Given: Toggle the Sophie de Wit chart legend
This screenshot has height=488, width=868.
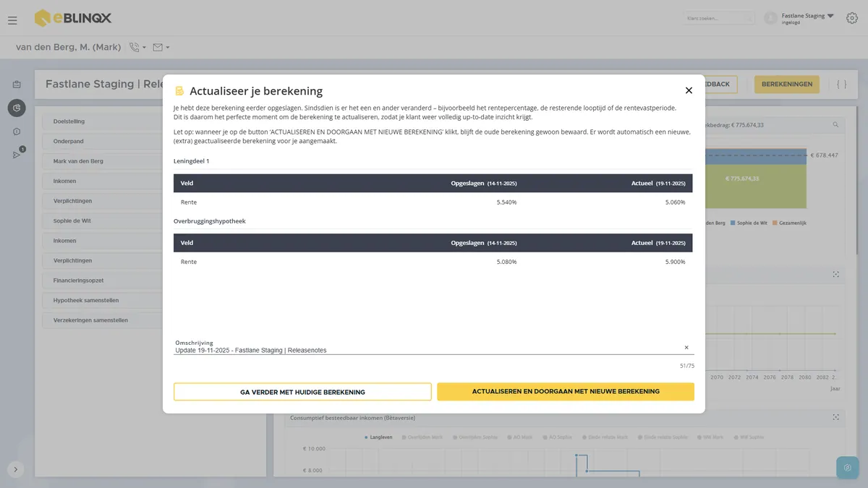Looking at the screenshot, I should [748, 223].
